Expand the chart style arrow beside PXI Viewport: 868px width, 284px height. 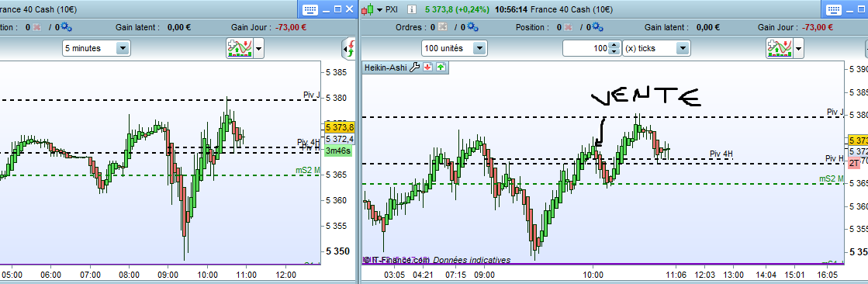(380, 9)
